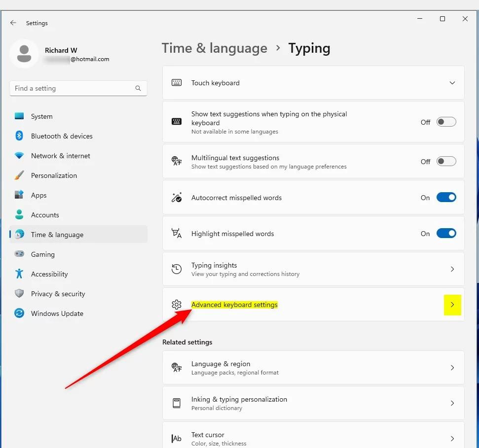
Task: Click the Personalization paintbrush icon
Action: pos(19,175)
